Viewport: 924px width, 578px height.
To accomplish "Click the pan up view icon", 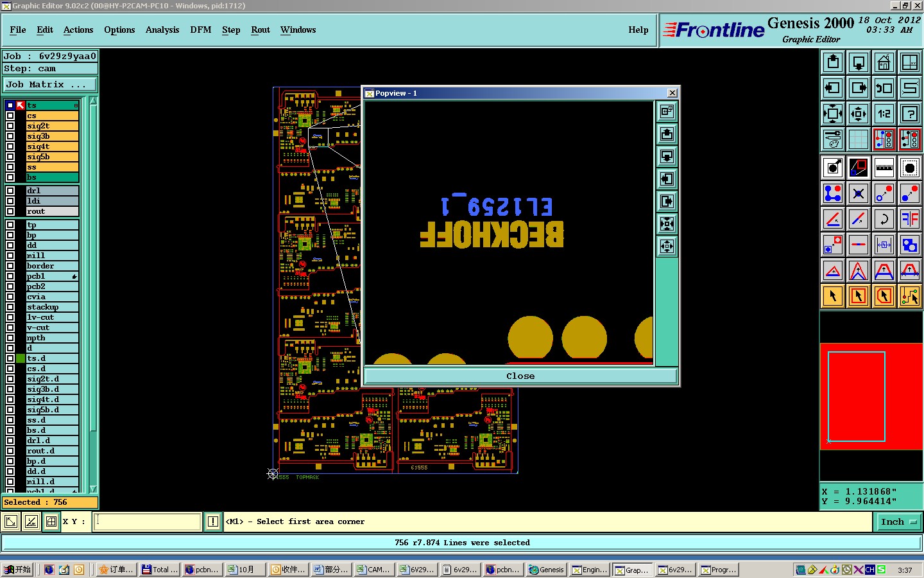I will (x=833, y=62).
